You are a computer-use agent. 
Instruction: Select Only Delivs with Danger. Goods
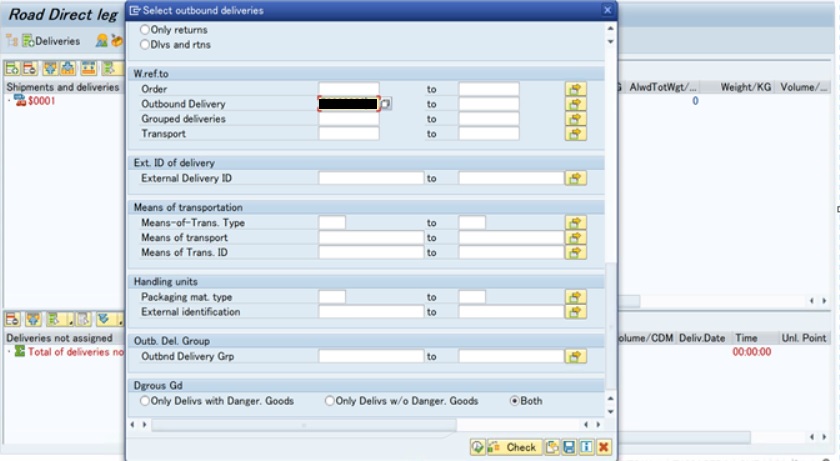click(x=145, y=401)
